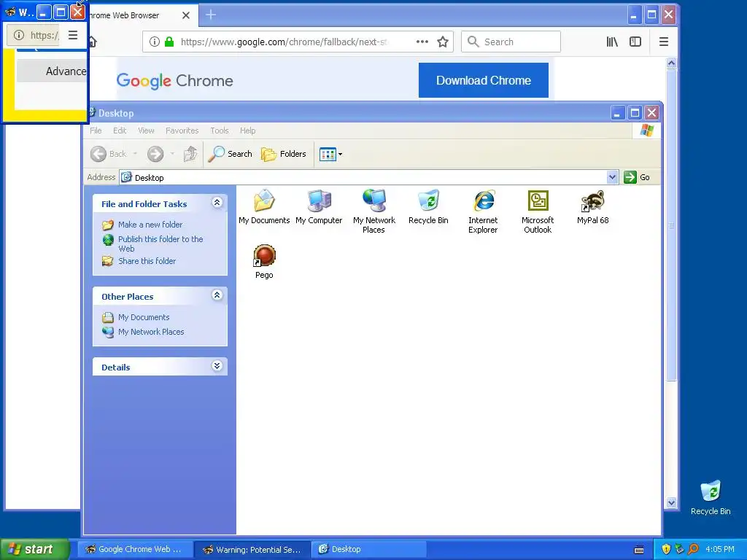This screenshot has width=747, height=560.
Task: Open the Library icon in browser toolbar
Action: click(612, 42)
